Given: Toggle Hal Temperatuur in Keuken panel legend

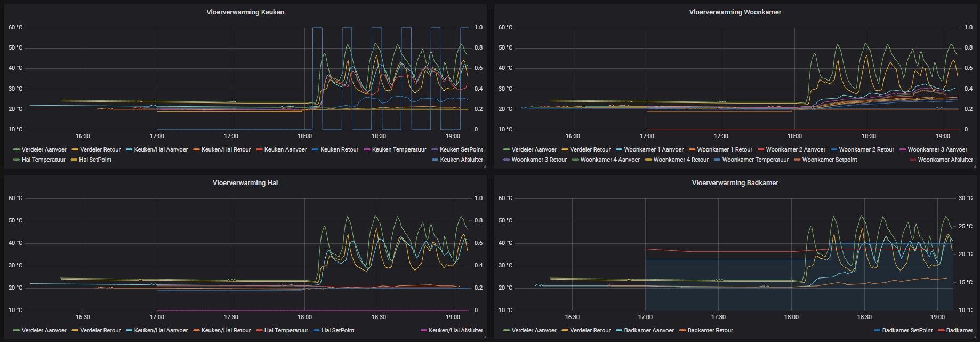Looking at the screenshot, I should (44, 160).
